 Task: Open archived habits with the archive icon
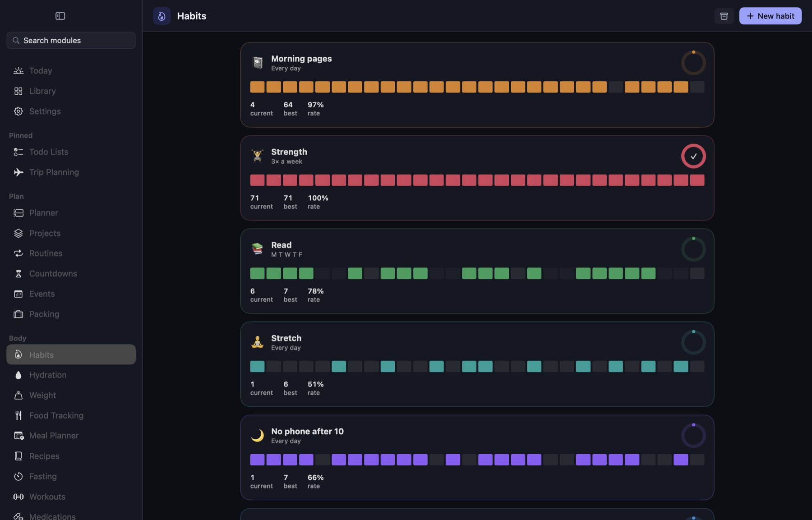pyautogui.click(x=724, y=16)
